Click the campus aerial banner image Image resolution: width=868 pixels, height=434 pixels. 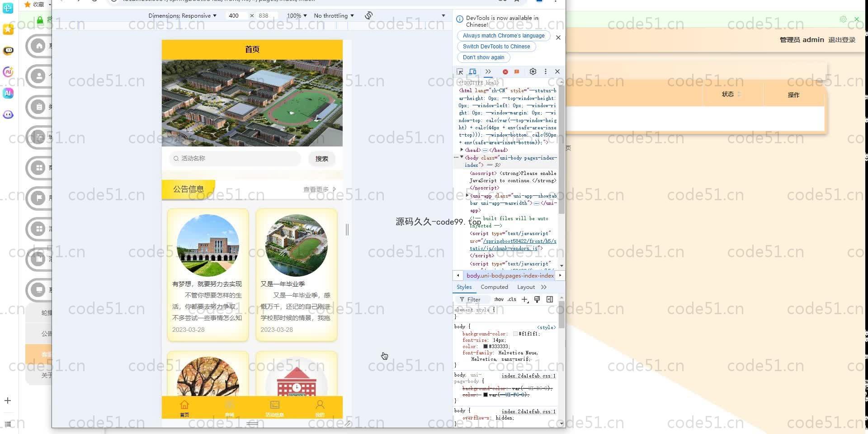click(x=252, y=103)
